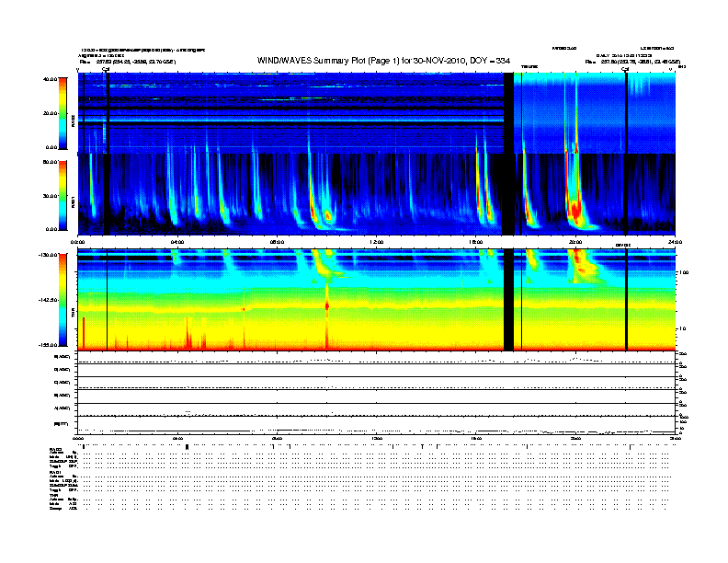Viewport: 728px width, 563px height.
Task: Click the 30.00 label on RAD1 scale
Action: pyautogui.click(x=50, y=196)
